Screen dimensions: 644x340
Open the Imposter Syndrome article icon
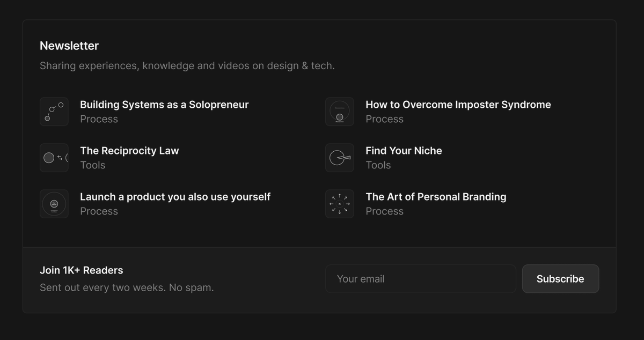(340, 112)
